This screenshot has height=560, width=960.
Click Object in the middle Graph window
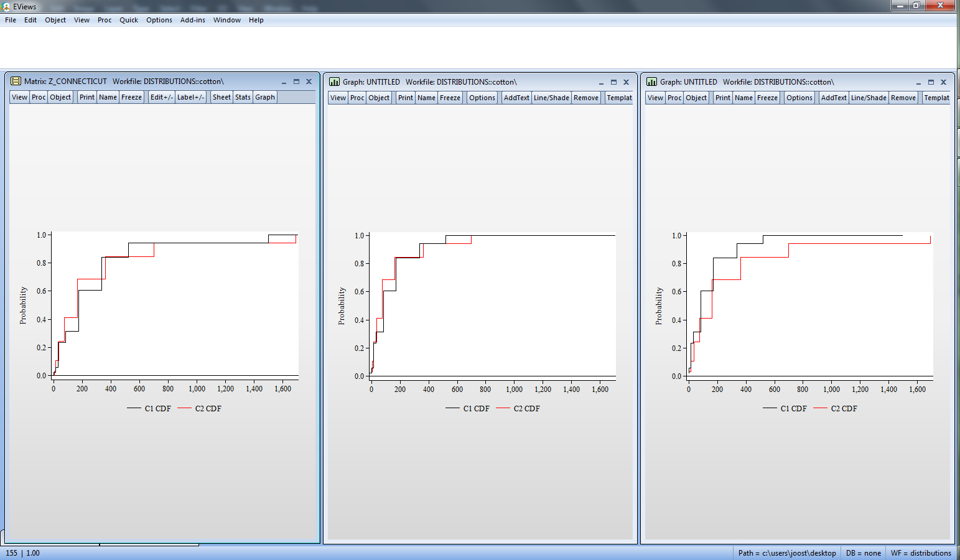379,98
